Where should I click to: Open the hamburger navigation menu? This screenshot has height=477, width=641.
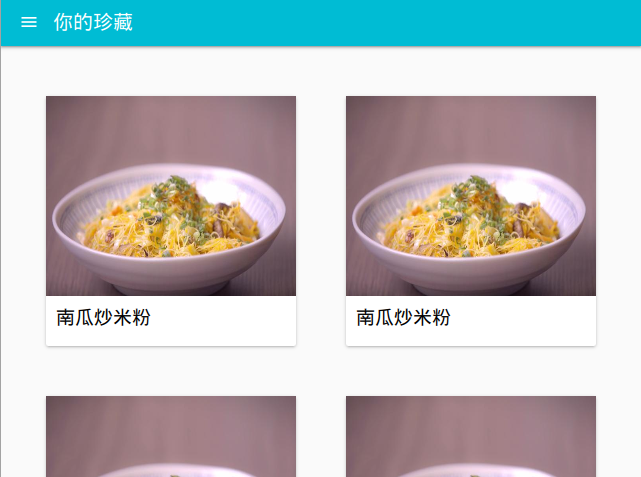click(29, 22)
